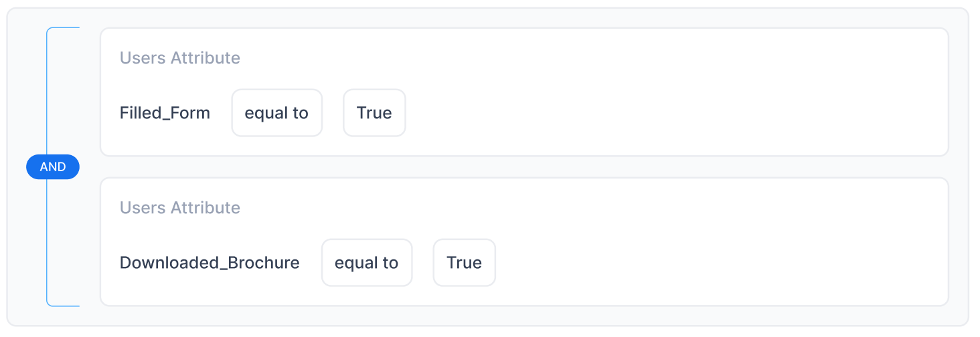Open the Downloaded_Brochure "True" value selector

[464, 263]
